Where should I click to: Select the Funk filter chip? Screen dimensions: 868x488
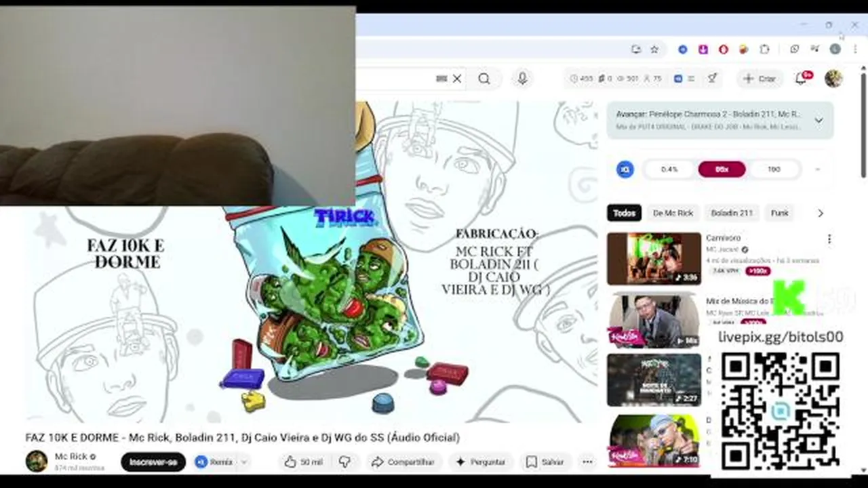pyautogui.click(x=779, y=213)
